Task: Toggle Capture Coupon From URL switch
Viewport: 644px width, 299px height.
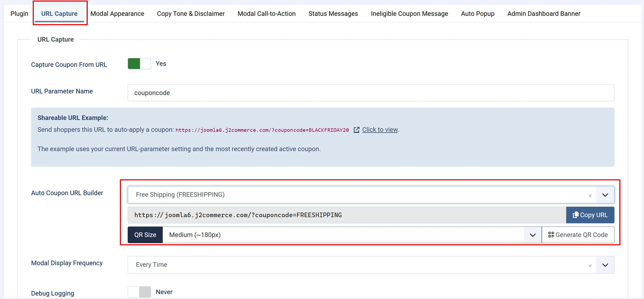Action: coord(139,64)
